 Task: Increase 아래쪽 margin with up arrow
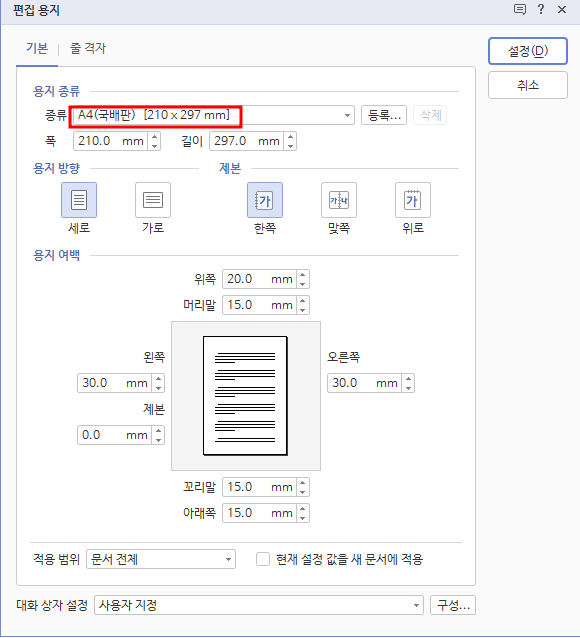coord(302,509)
